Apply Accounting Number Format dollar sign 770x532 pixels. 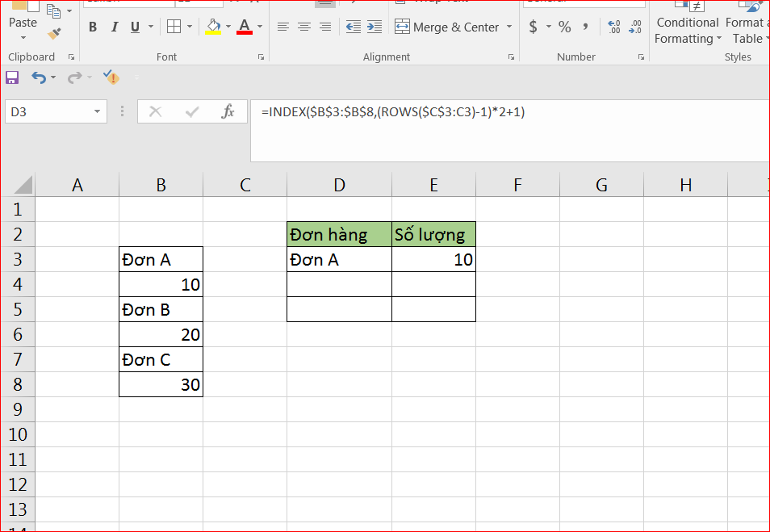tap(533, 27)
